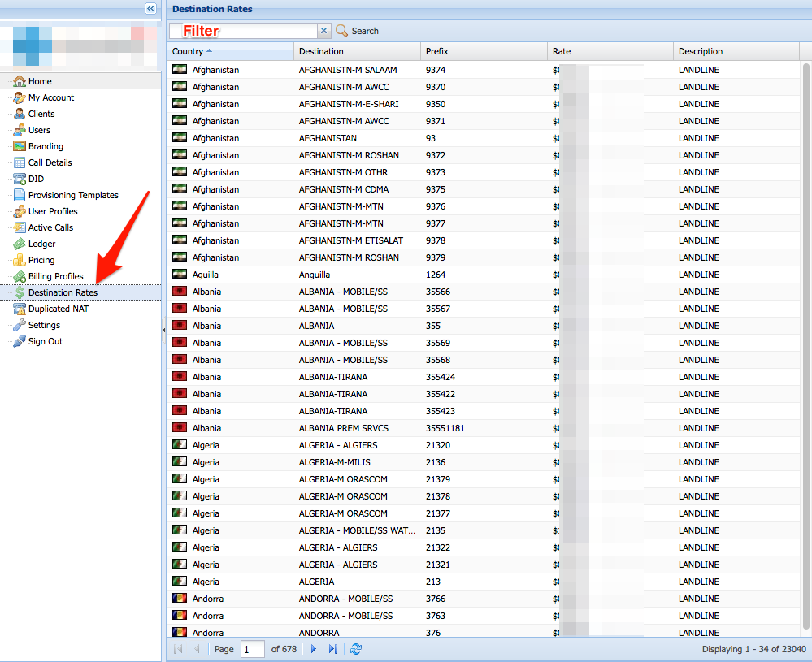
Task: Click the Duplicated NAT warning icon
Action: [x=20, y=309]
